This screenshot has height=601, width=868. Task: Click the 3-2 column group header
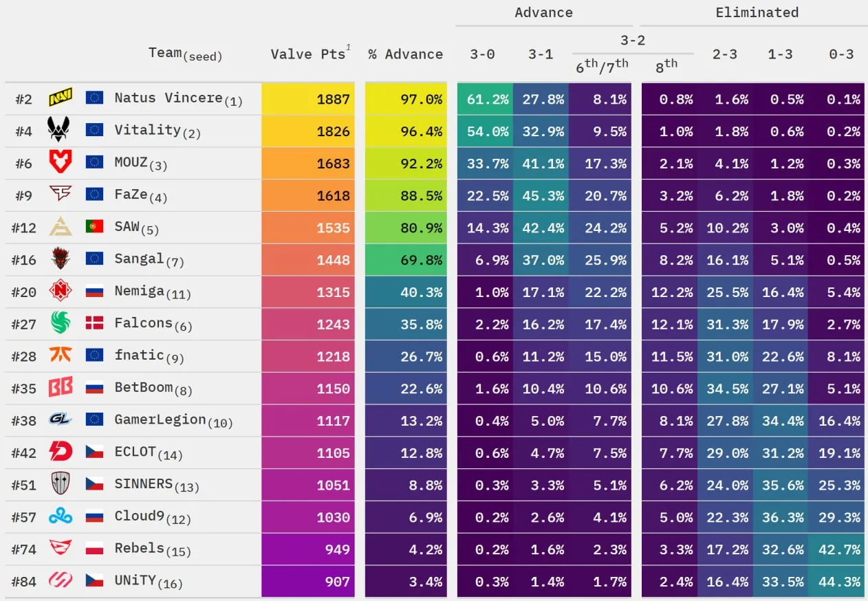(633, 40)
